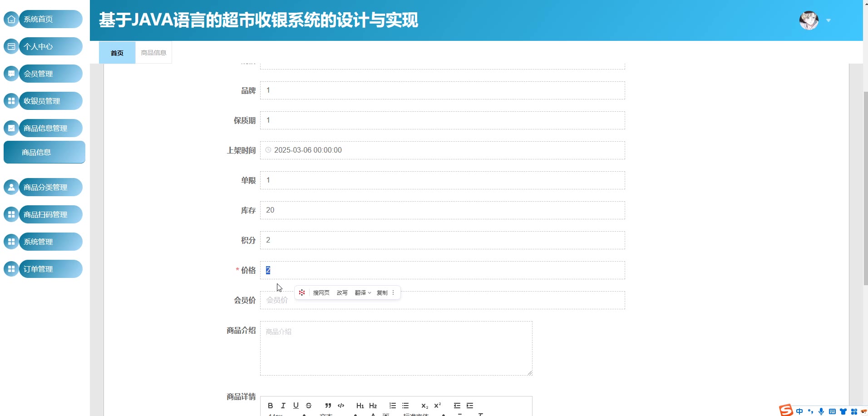Screen dimensions: 868x416
Task: Focus the 商品介绍 text area
Action: coord(396,348)
